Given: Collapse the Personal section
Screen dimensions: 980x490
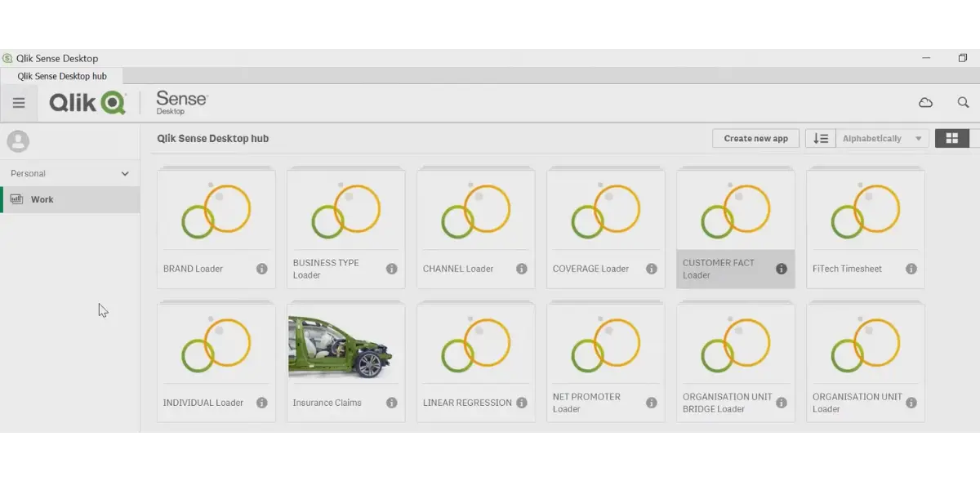Looking at the screenshot, I should (125, 174).
